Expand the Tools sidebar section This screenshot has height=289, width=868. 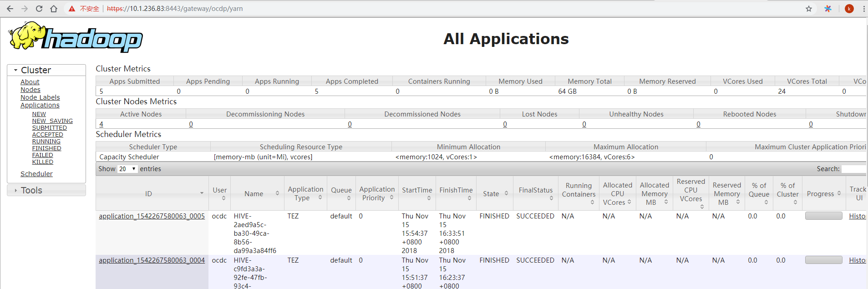tap(46, 190)
